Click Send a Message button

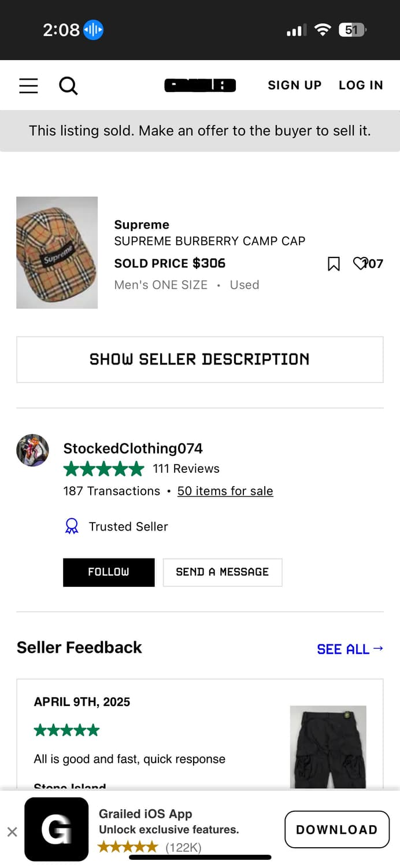(x=223, y=572)
